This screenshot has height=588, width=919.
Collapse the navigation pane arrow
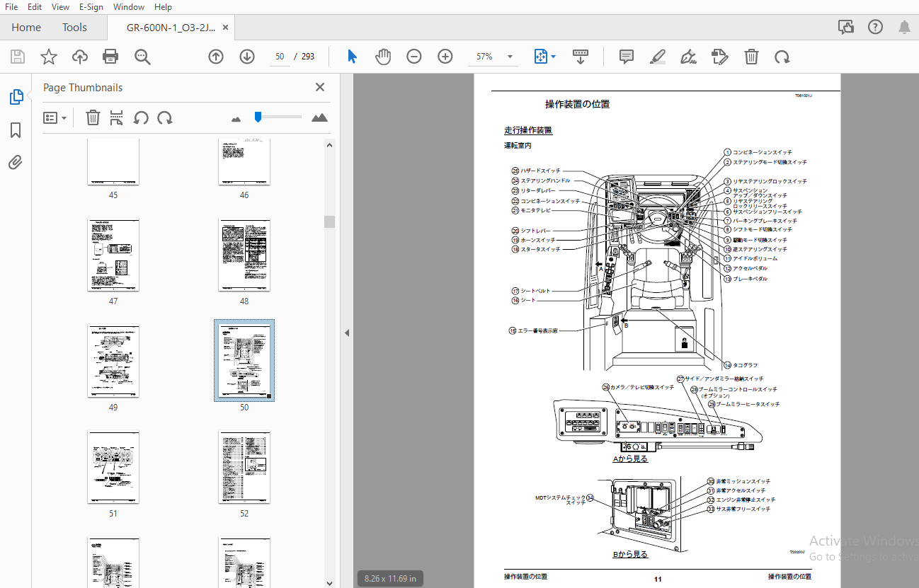point(347,333)
